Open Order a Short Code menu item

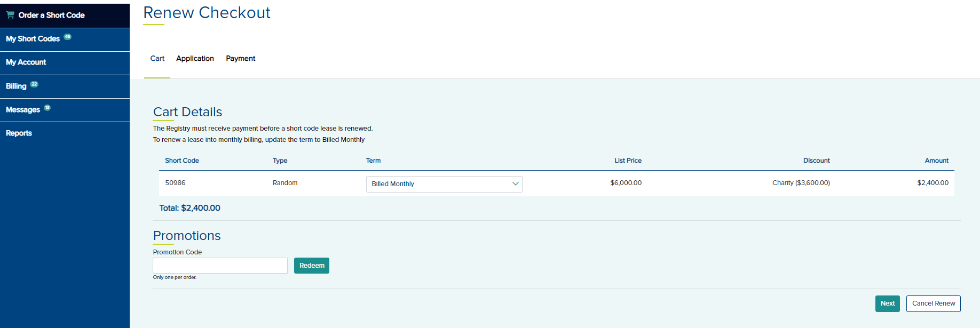coord(51,15)
